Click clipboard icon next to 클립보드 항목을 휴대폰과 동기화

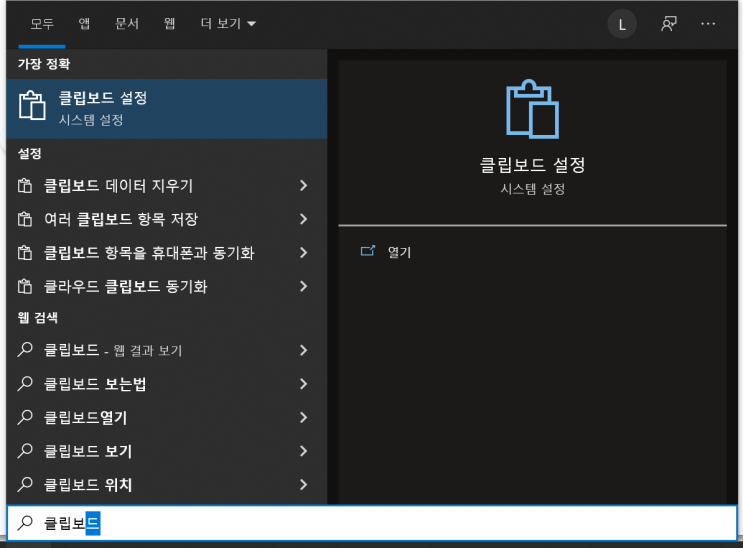(x=25, y=253)
